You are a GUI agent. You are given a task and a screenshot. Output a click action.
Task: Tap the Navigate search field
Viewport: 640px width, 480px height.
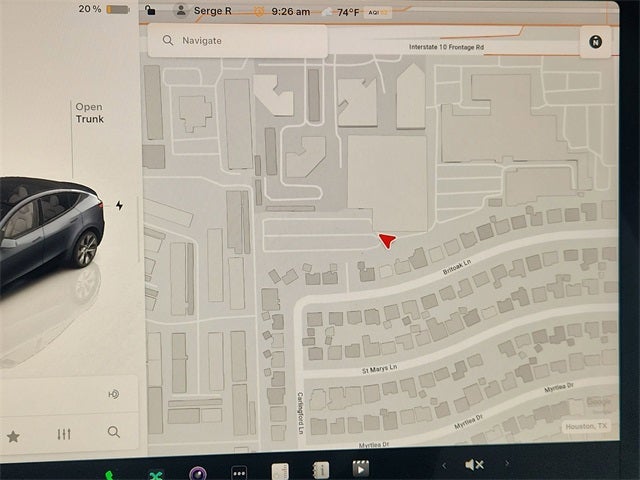pyautogui.click(x=238, y=41)
